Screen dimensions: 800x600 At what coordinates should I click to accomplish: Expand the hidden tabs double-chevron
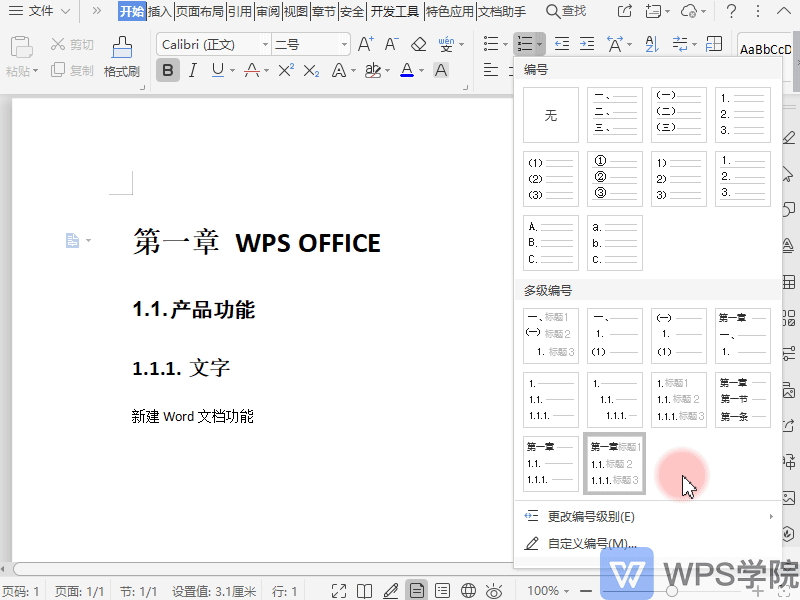(x=96, y=11)
